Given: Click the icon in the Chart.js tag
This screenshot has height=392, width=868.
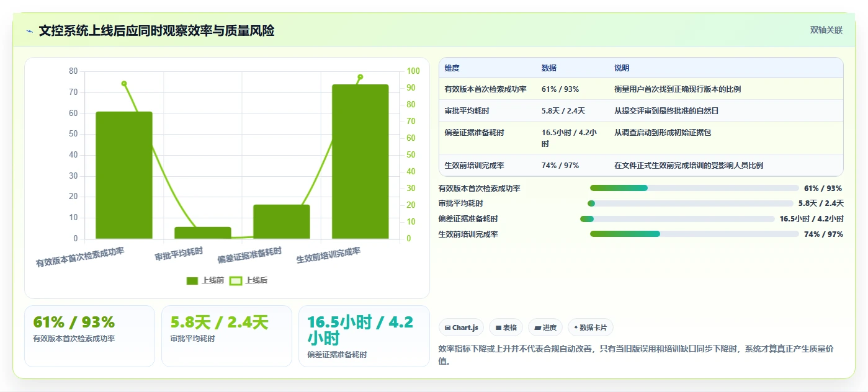Looking at the screenshot, I should click(448, 327).
